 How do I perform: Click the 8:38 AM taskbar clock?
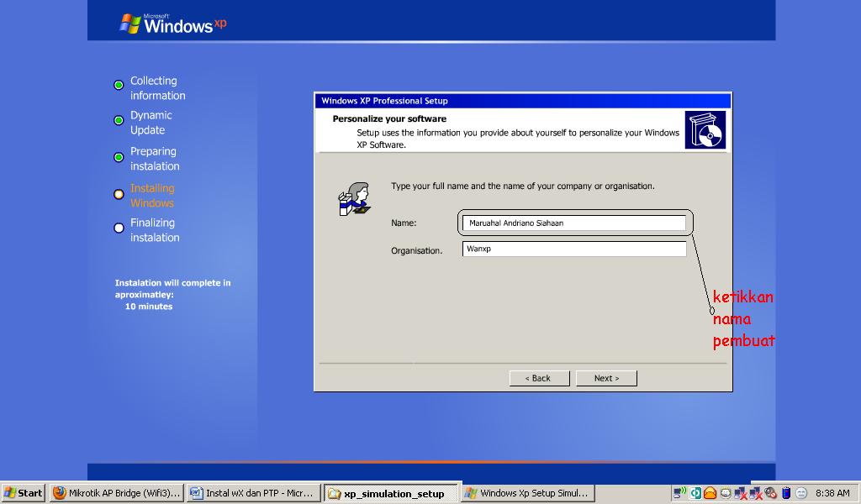(832, 493)
